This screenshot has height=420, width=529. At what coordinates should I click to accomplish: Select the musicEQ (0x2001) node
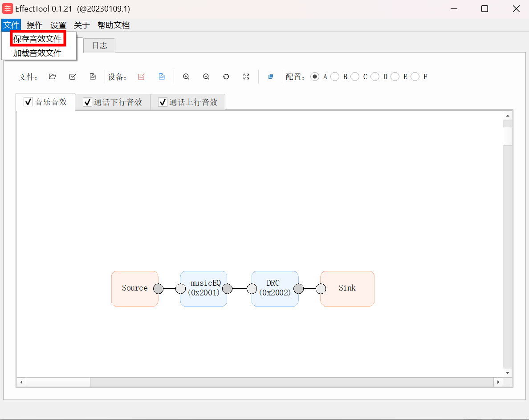point(203,289)
